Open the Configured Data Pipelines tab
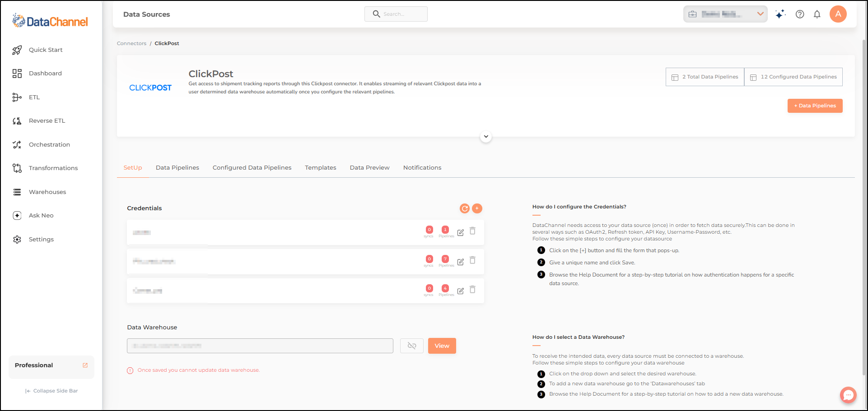868x411 pixels. 252,168
